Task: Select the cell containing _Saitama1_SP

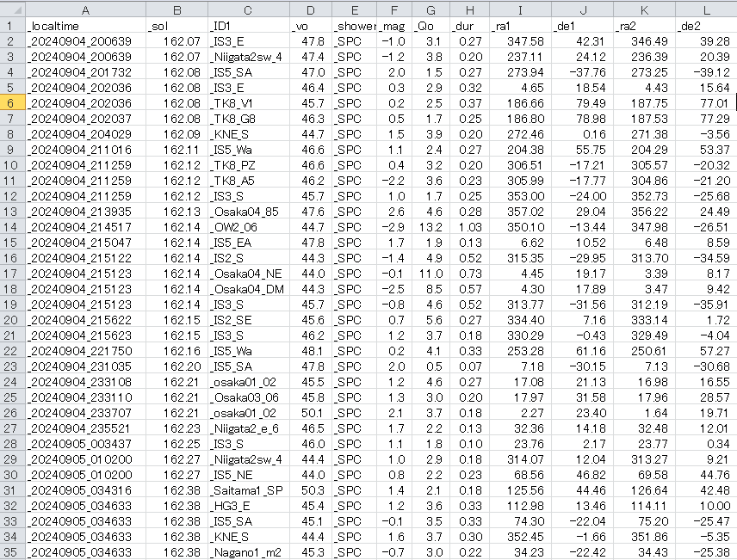Action: click(x=249, y=489)
